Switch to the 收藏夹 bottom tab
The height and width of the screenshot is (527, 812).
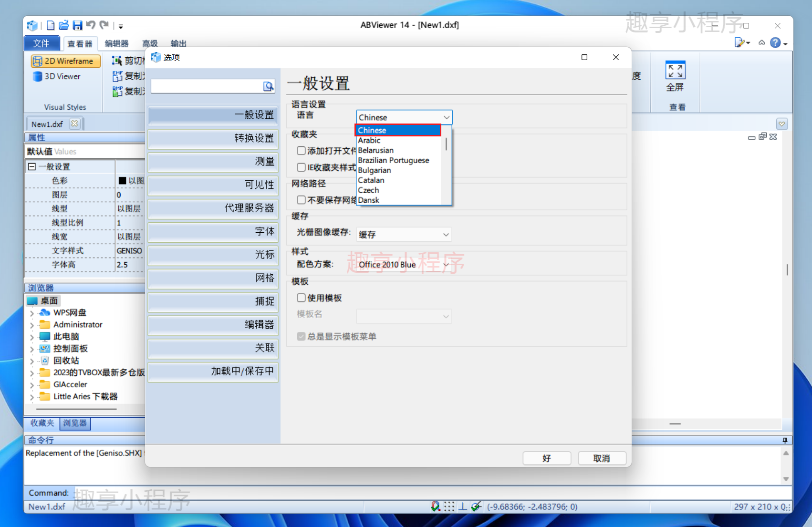click(x=42, y=423)
